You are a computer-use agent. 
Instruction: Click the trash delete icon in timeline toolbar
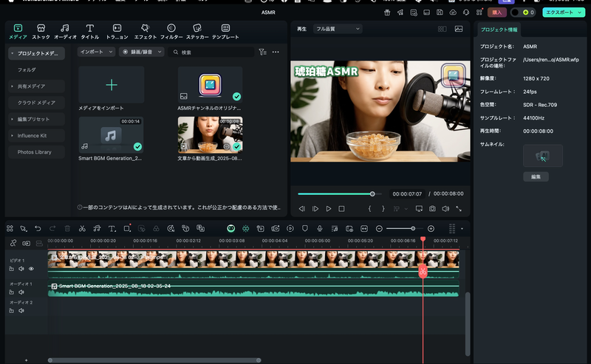point(67,228)
